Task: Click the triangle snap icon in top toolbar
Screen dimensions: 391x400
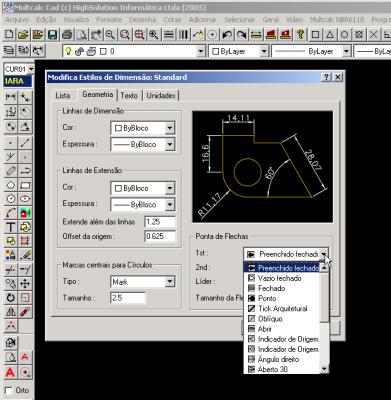Action: tap(330, 34)
